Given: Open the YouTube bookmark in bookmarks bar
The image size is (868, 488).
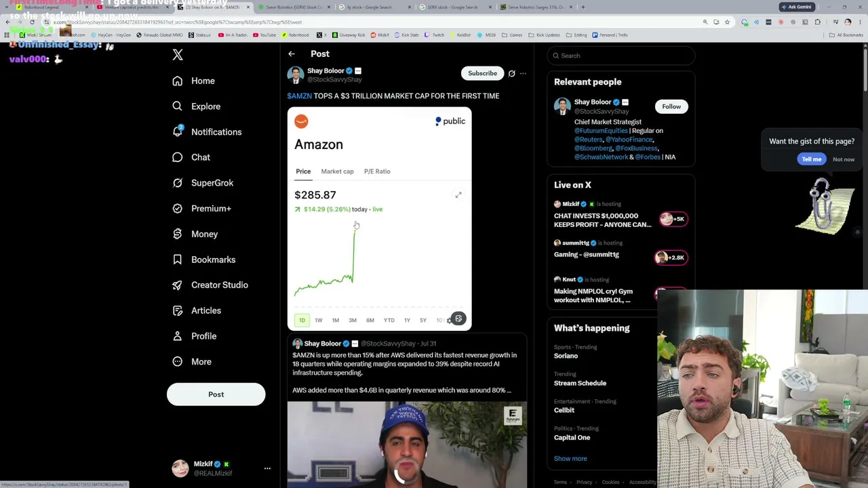Looking at the screenshot, I should tap(266, 35).
